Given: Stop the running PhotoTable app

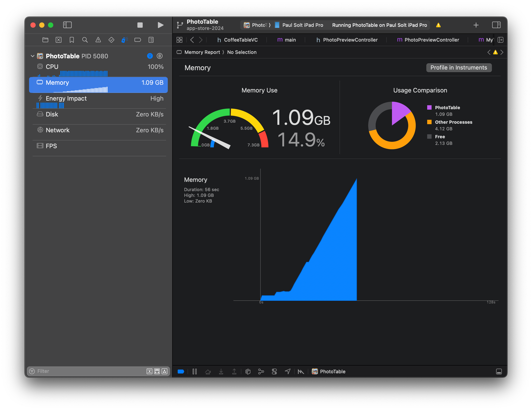Looking at the screenshot, I should [140, 25].
